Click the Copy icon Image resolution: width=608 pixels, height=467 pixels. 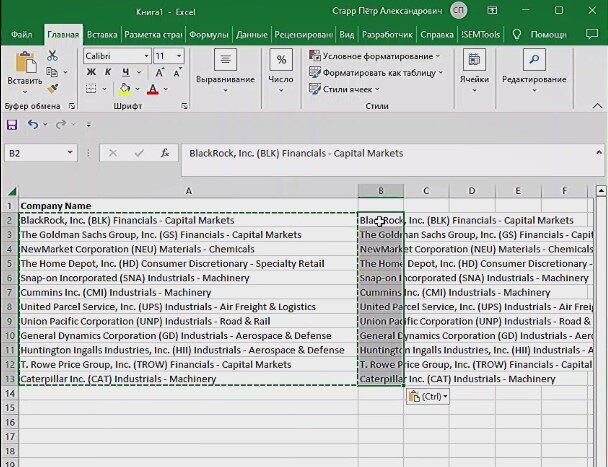pos(52,72)
